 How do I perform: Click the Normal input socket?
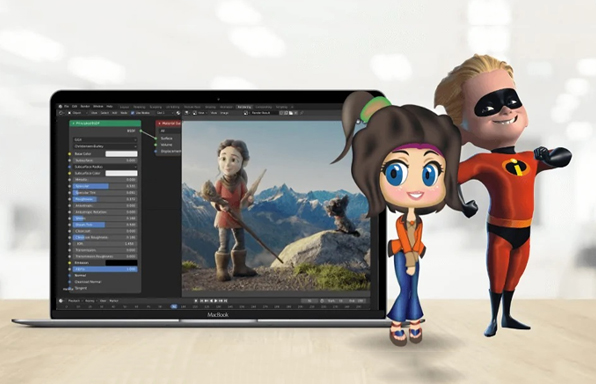click(70, 275)
